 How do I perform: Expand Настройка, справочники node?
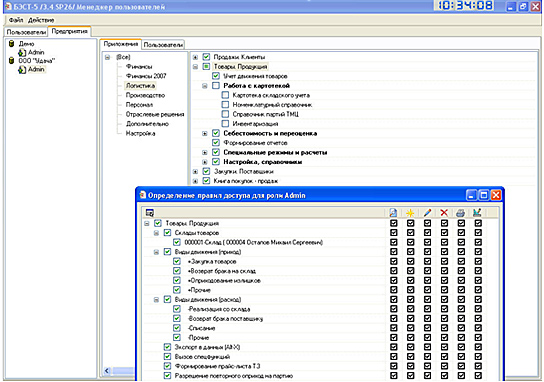coord(205,162)
